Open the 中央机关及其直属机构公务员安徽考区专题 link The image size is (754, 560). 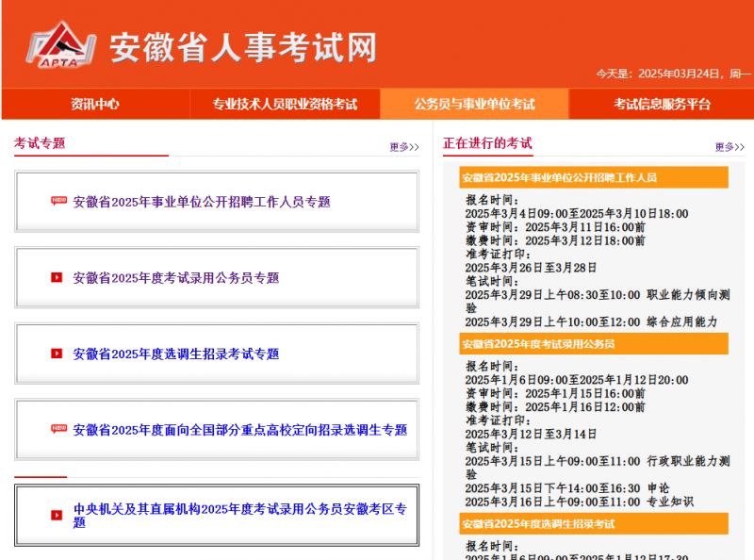(x=239, y=515)
